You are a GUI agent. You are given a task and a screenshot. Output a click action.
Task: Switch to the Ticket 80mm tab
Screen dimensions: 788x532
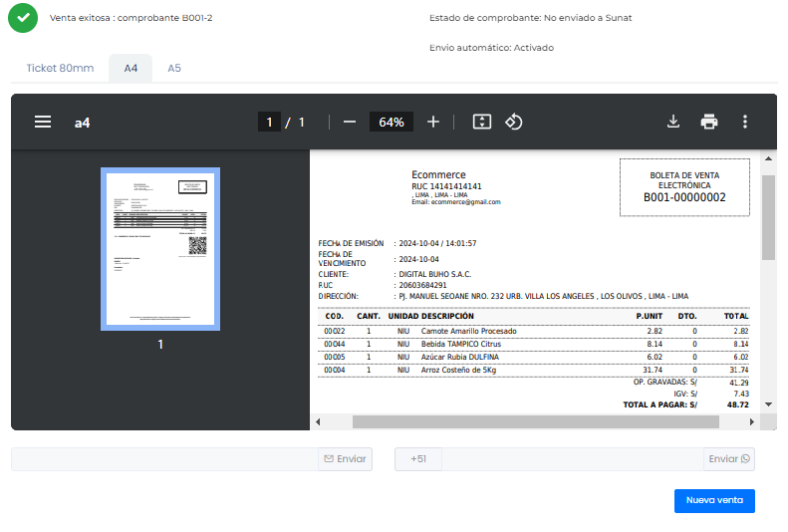[x=60, y=68]
